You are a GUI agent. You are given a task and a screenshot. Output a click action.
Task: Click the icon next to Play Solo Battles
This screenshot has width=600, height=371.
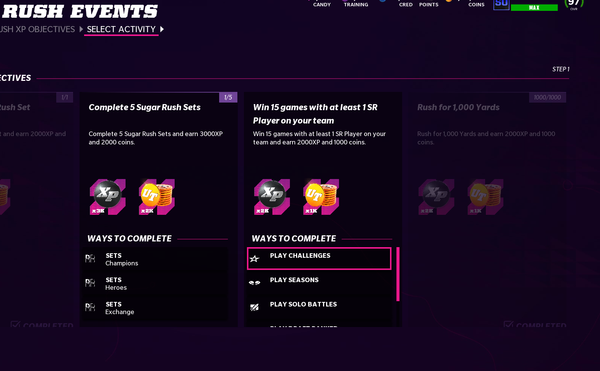tap(254, 307)
